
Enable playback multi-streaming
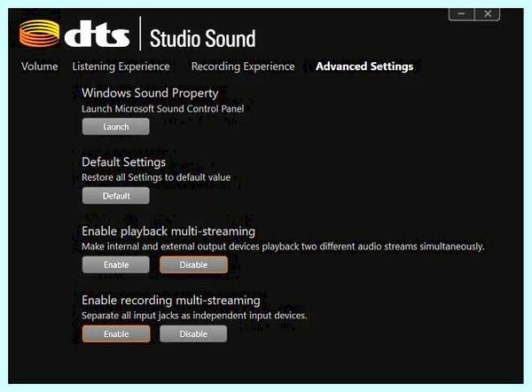[x=115, y=264]
